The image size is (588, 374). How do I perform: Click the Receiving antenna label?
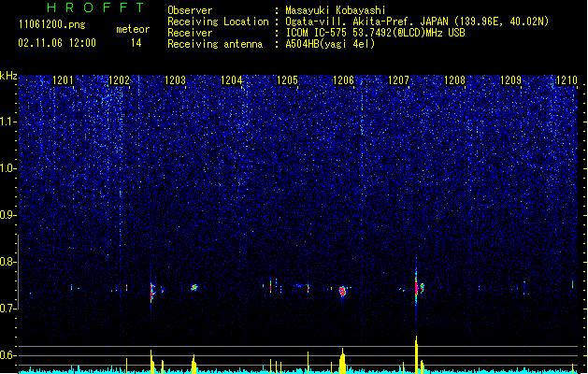click(215, 44)
